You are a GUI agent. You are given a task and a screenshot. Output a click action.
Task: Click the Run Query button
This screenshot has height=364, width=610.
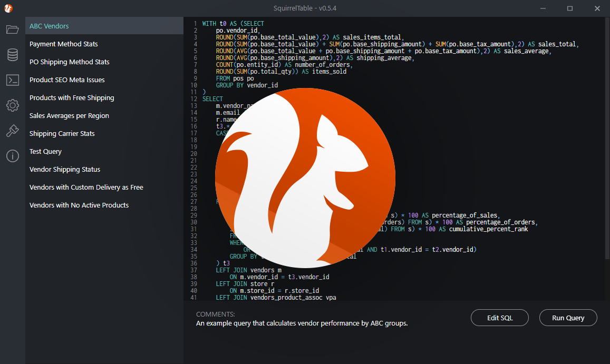pos(568,318)
